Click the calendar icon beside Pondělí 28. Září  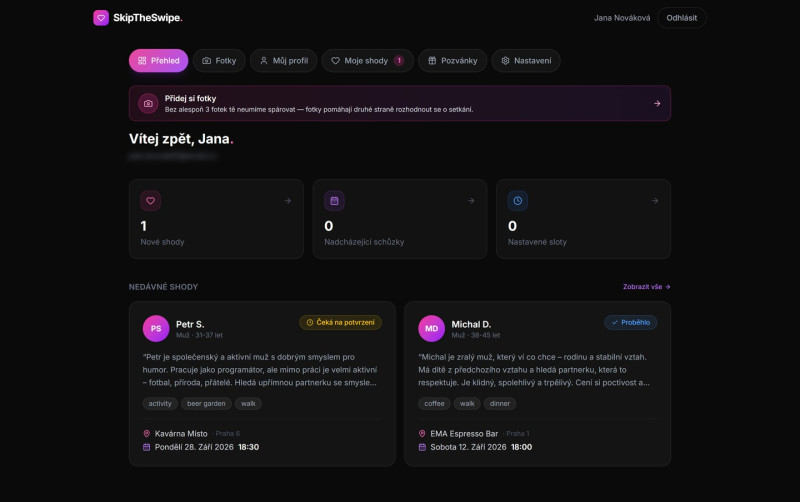coord(146,447)
